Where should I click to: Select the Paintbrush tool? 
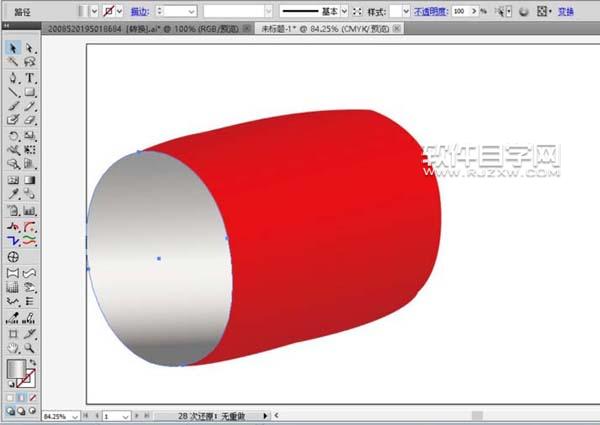[13, 106]
